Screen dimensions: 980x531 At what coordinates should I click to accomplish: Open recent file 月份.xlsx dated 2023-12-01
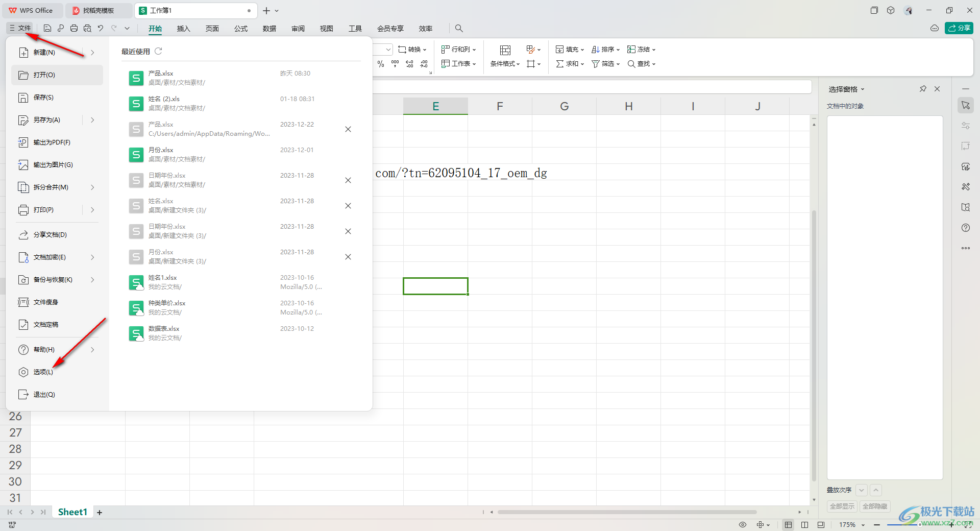pyautogui.click(x=241, y=155)
